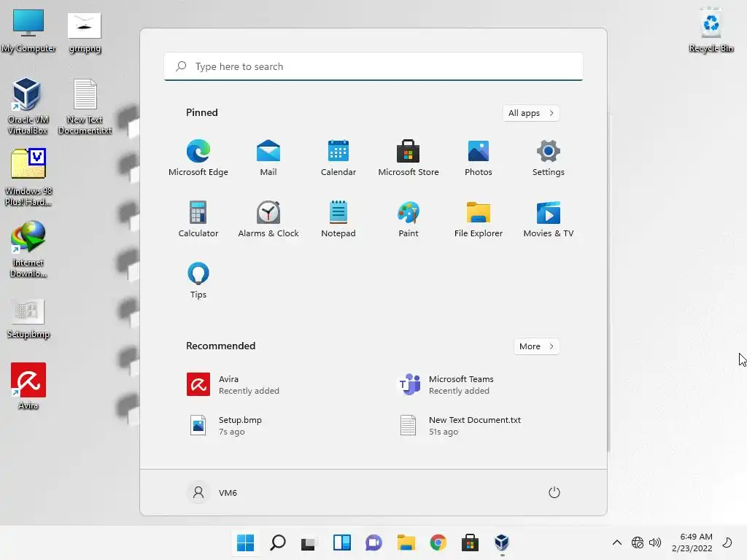Click the Start button on taskbar
Screen dimensions: 747x560
[245, 542]
